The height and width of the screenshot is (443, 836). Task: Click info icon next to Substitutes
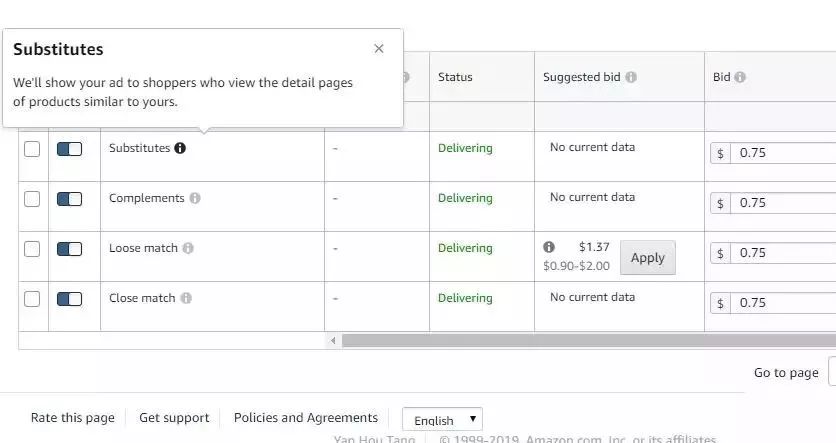(180, 148)
